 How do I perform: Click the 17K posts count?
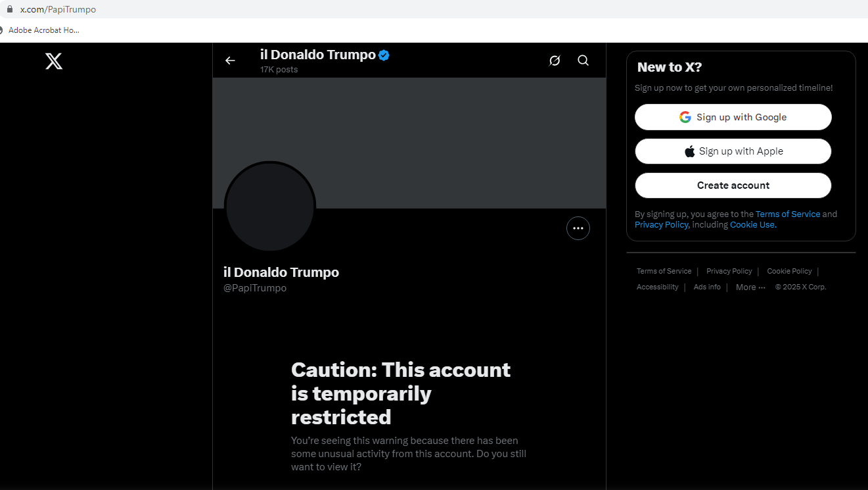[279, 70]
